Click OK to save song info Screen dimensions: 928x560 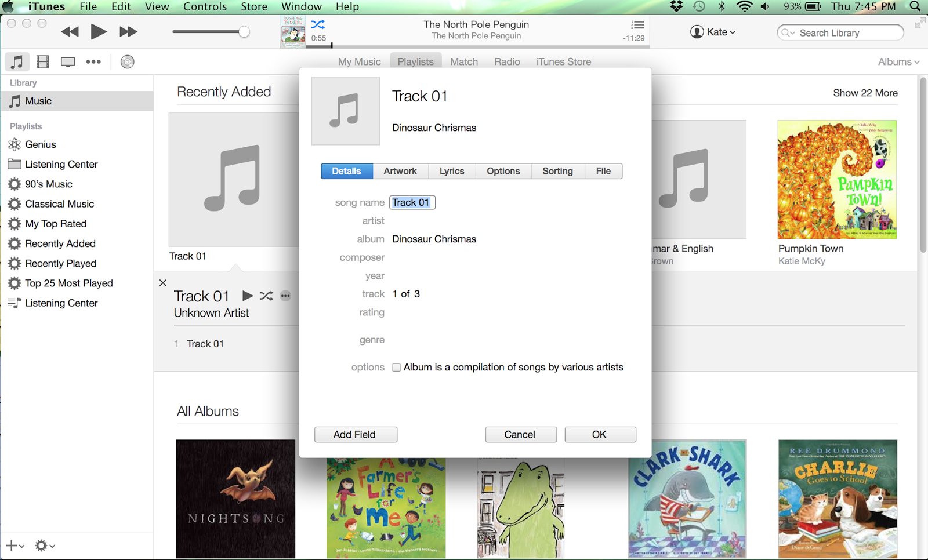pyautogui.click(x=600, y=434)
